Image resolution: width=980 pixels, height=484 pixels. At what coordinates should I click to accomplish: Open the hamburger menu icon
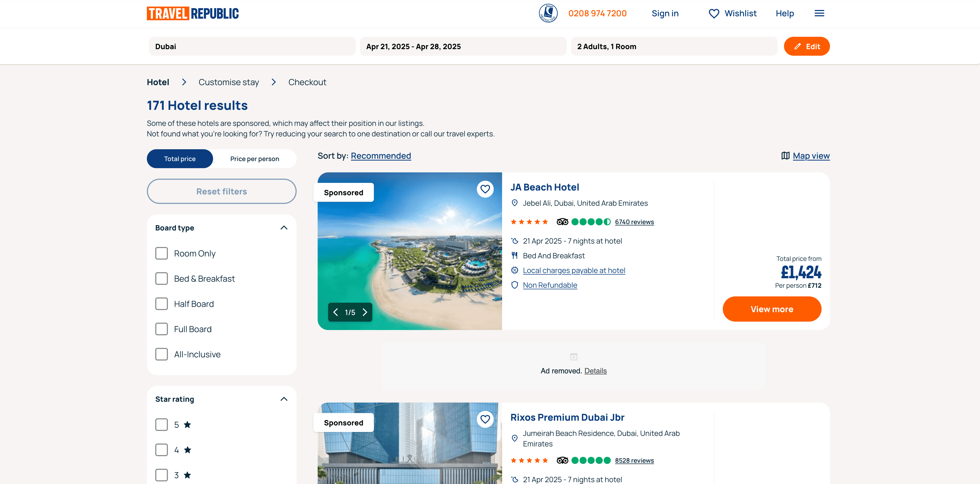coord(819,13)
